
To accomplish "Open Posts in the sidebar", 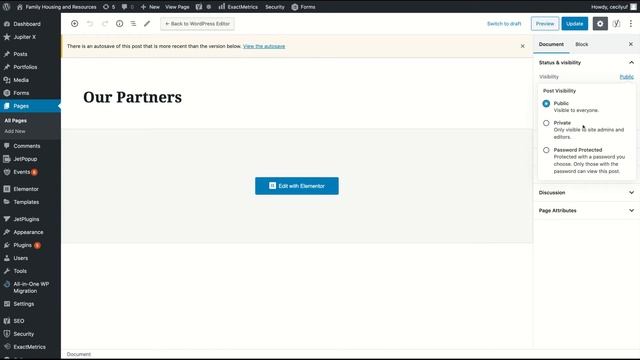I will [x=20, y=54].
